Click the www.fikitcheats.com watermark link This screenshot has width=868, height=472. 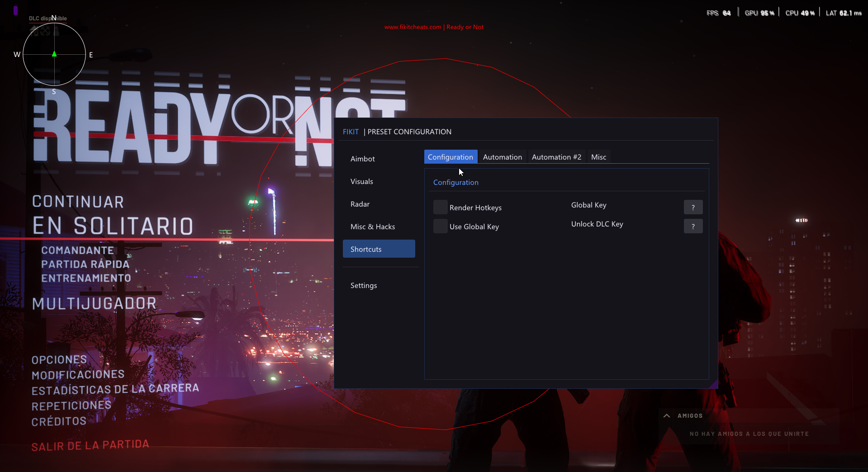[x=412, y=27]
